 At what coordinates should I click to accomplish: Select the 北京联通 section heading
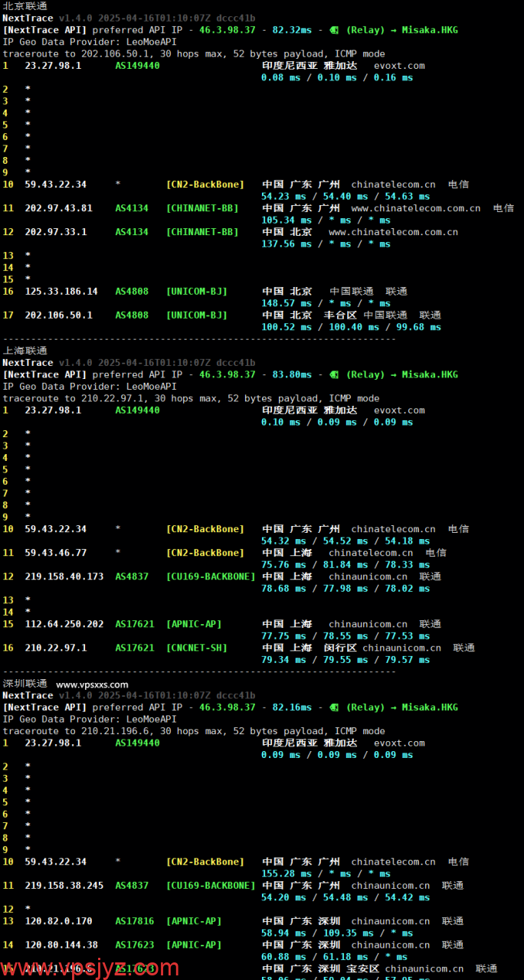point(25,6)
